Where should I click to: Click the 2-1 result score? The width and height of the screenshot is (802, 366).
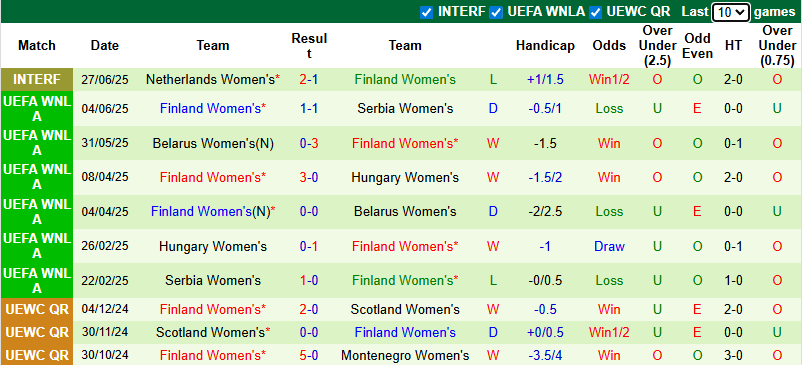tap(309, 80)
